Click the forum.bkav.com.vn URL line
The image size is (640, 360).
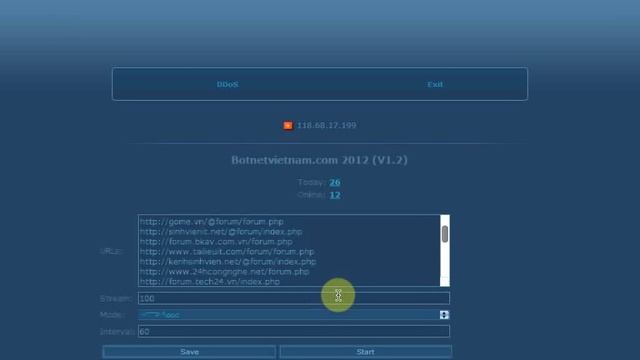(x=216, y=242)
